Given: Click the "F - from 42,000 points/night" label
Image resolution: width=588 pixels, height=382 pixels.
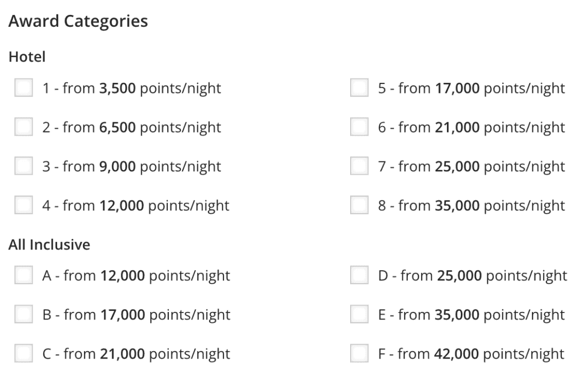Looking at the screenshot, I should 471,354.
